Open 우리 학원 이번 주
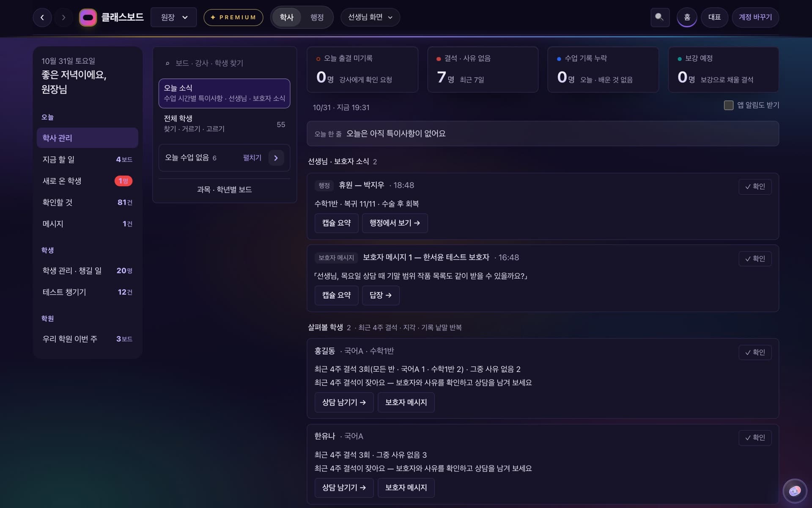Screen dimensions: 812x508 pyautogui.click(x=88, y=339)
